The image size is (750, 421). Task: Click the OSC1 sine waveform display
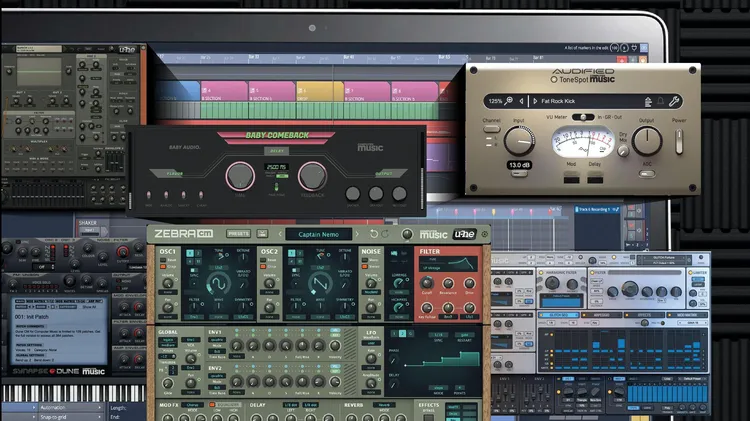(x=218, y=284)
